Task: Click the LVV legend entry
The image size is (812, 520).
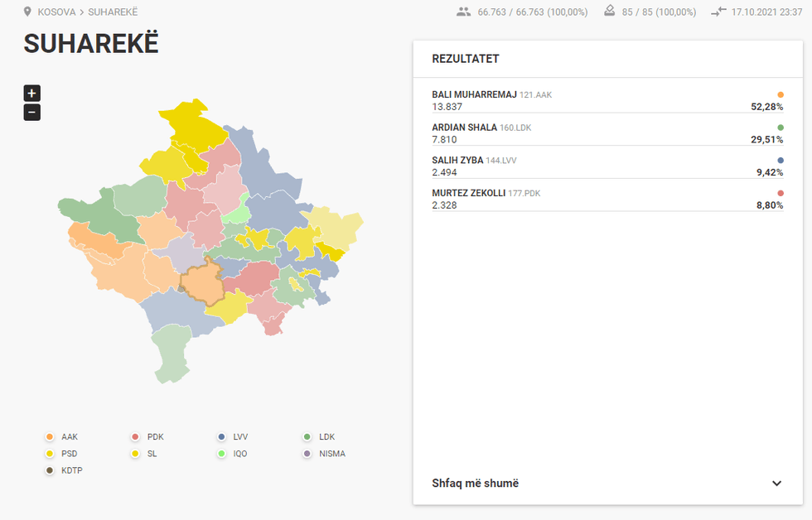Action: [x=234, y=436]
